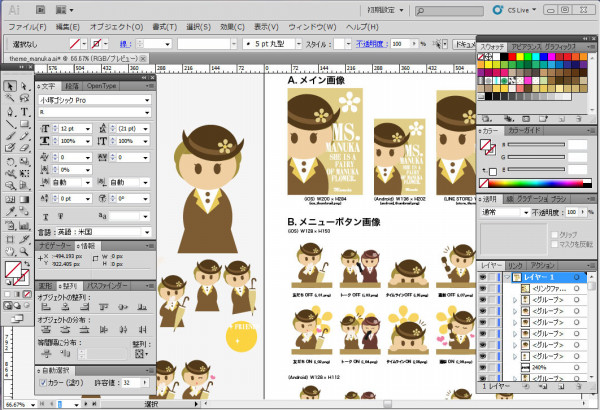Select the Direct Selection (white arrow) tool

[x=24, y=86]
